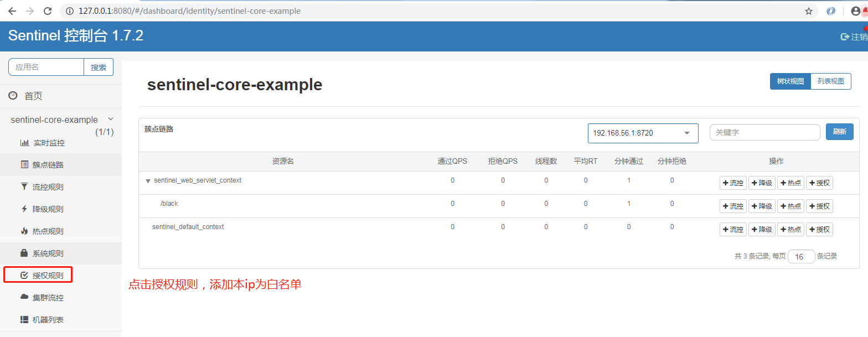Click the 资源名 column header
This screenshot has height=337, width=868.
pyautogui.click(x=283, y=162)
